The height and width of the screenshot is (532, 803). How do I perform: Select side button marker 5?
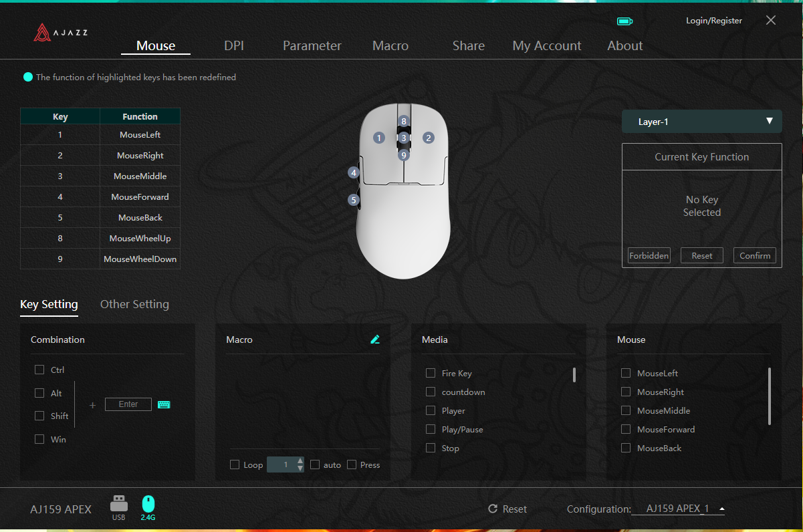pyautogui.click(x=354, y=199)
